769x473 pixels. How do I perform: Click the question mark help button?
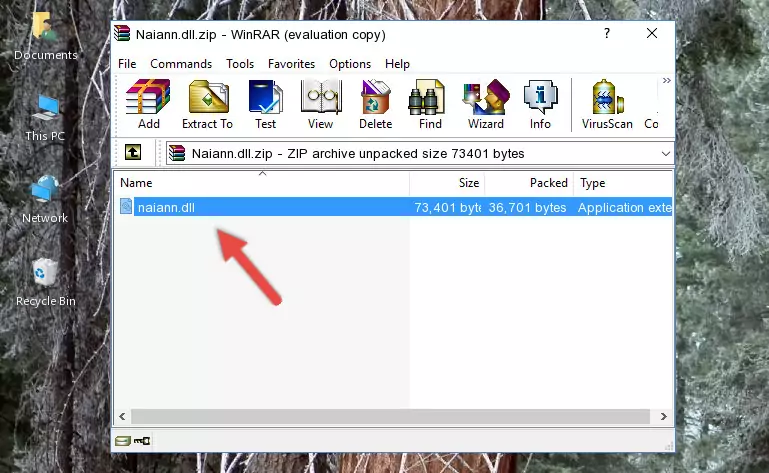607,33
